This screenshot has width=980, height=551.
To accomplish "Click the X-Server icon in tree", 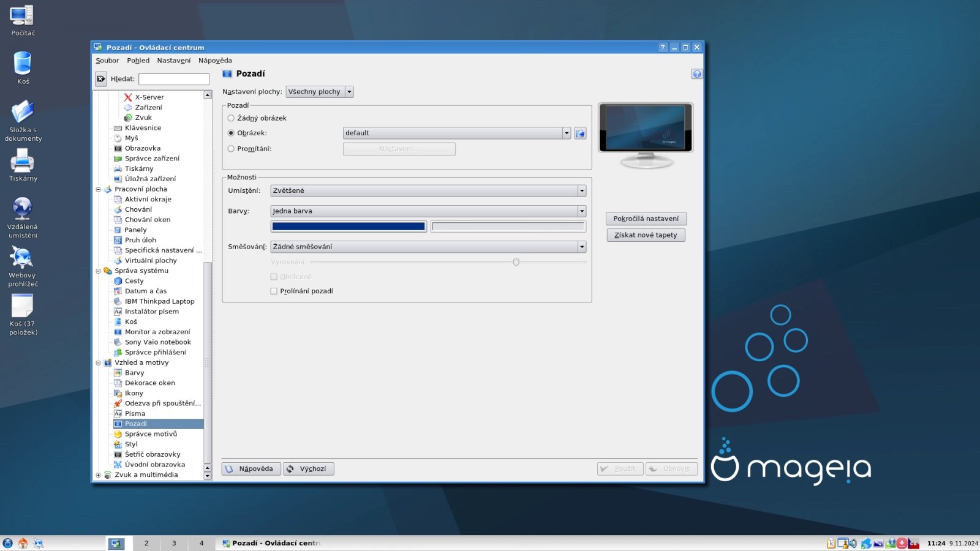I will click(x=128, y=97).
